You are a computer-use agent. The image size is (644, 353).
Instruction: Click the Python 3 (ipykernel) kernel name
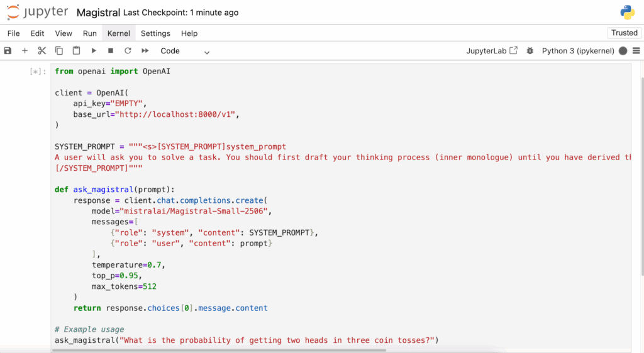pyautogui.click(x=578, y=51)
